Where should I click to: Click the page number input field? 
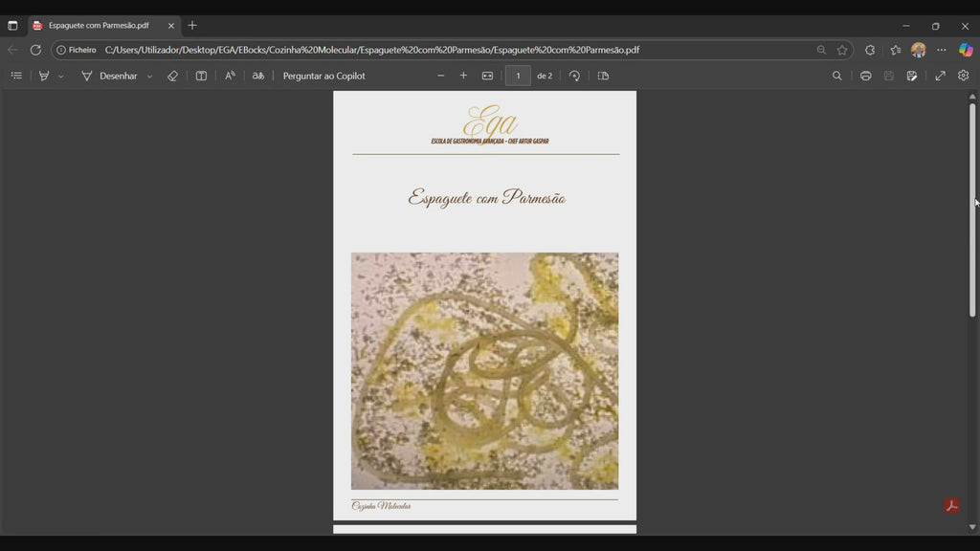pyautogui.click(x=518, y=76)
